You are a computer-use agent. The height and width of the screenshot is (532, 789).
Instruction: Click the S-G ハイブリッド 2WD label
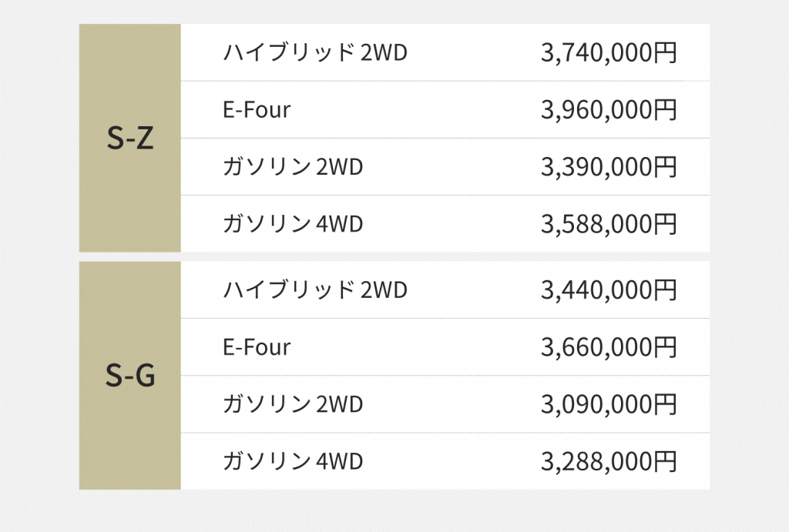point(314,289)
